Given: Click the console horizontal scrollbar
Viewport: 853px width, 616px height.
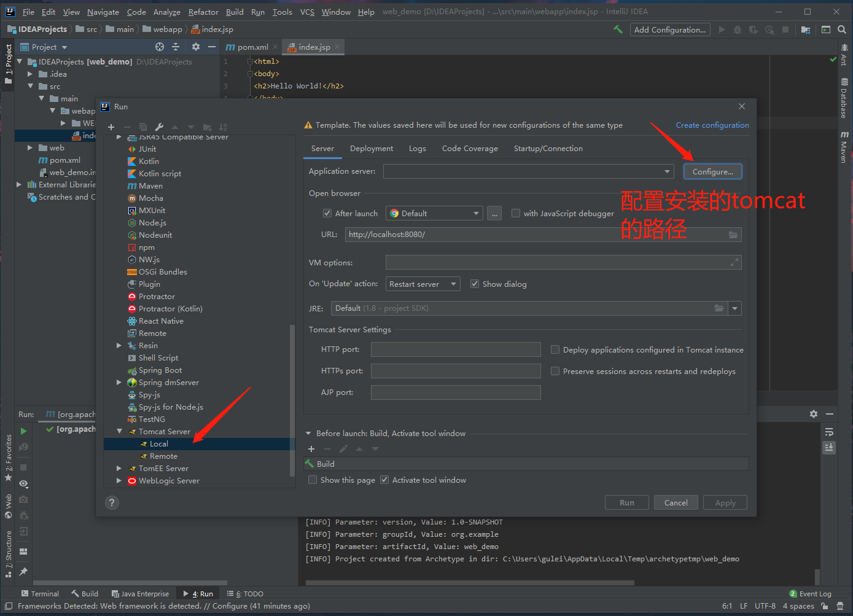Looking at the screenshot, I should click(x=470, y=583).
